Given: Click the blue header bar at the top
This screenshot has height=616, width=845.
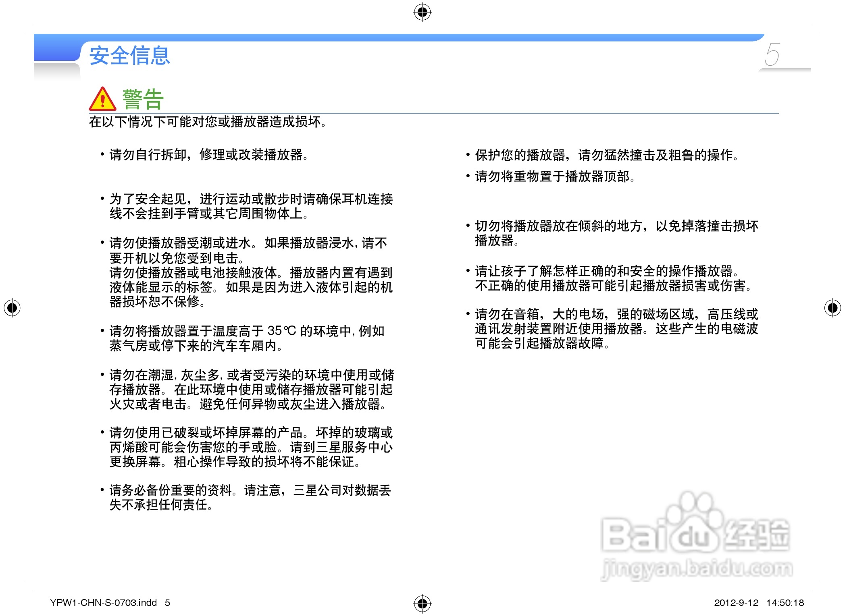Looking at the screenshot, I should (x=403, y=37).
